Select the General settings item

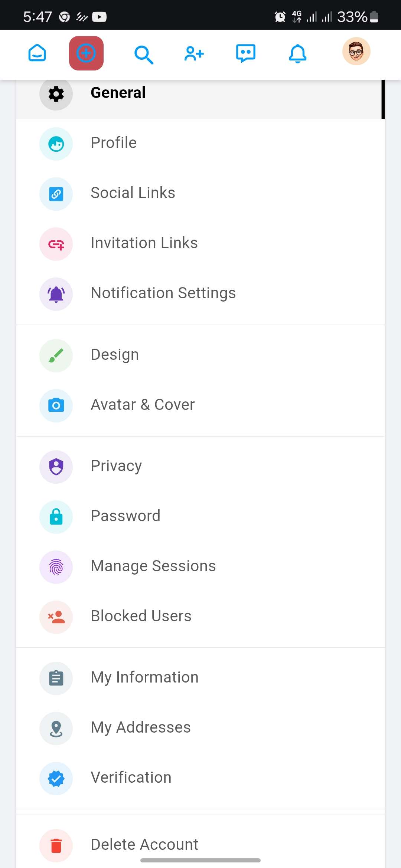click(x=200, y=93)
